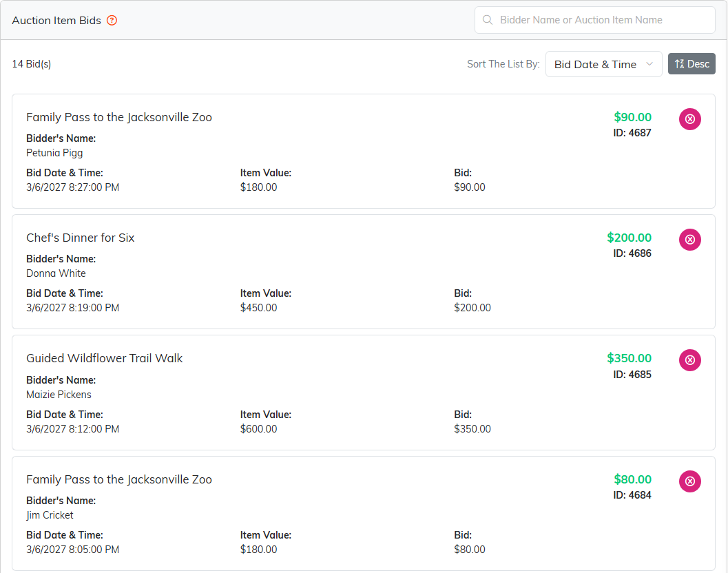Image resolution: width=728 pixels, height=573 pixels.
Task: Focus the Bidder Name or Auction Item search field
Action: (595, 20)
